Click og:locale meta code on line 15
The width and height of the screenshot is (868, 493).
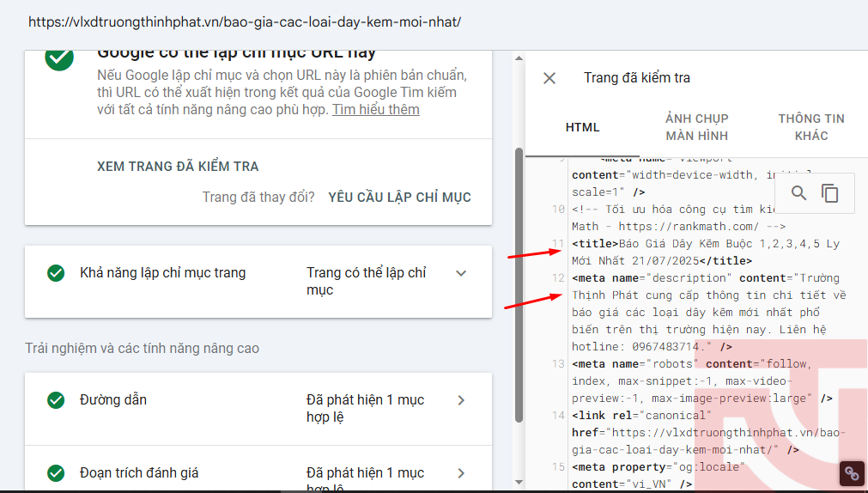[x=659, y=475]
